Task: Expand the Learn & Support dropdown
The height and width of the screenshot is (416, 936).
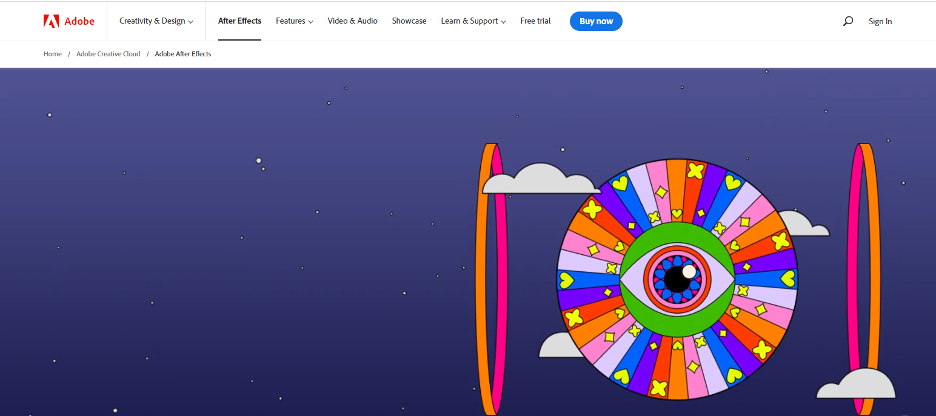Action: [473, 21]
